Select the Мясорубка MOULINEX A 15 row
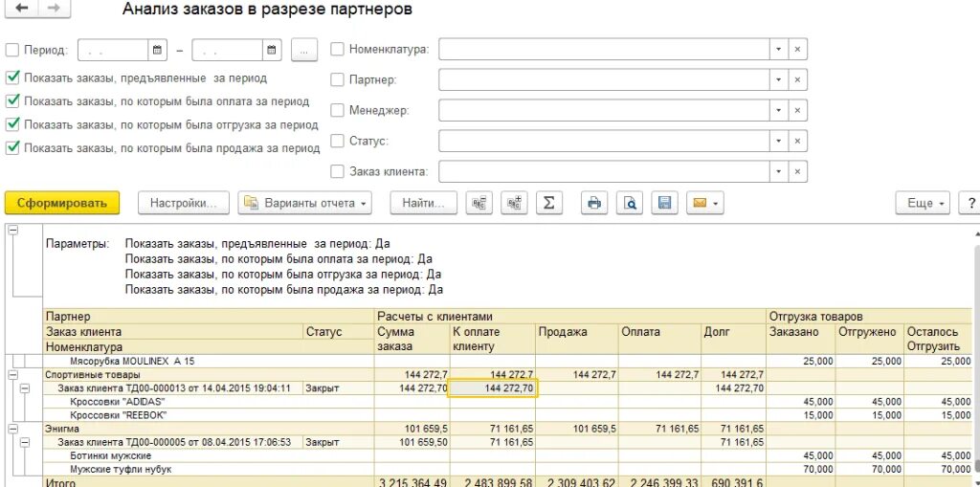Viewport: 980px width, 487px height. (x=507, y=362)
